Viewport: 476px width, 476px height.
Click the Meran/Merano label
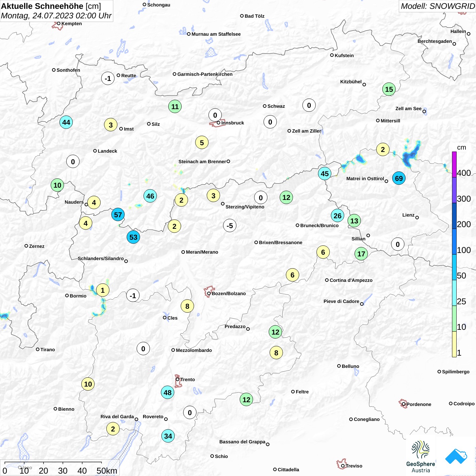point(202,252)
